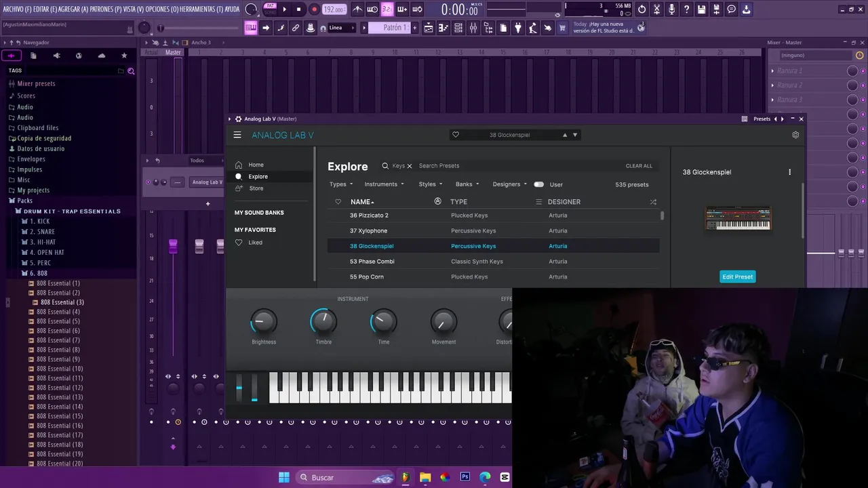Expand the 3. HI-HAT folder
This screenshot has height=488, width=868.
(x=42, y=242)
